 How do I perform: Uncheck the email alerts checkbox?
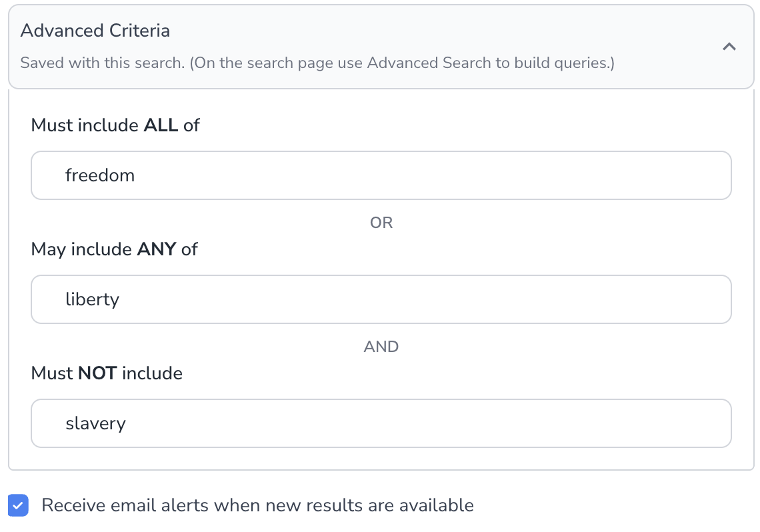pyautogui.click(x=19, y=505)
